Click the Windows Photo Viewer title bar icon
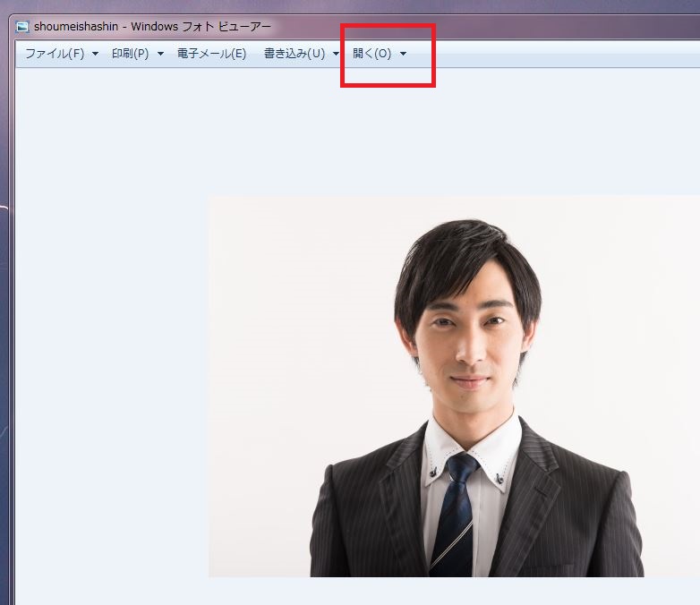 (x=22, y=27)
